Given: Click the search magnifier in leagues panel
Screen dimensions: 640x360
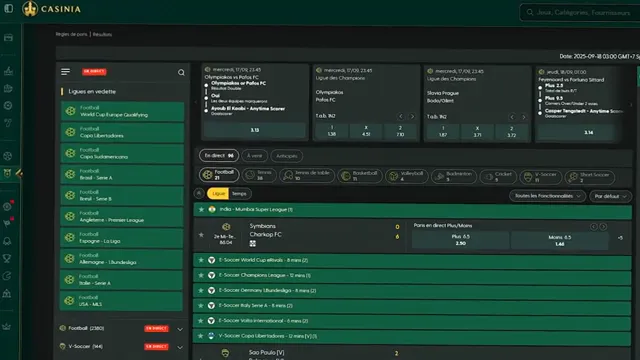Looking at the screenshot, I should 181,72.
